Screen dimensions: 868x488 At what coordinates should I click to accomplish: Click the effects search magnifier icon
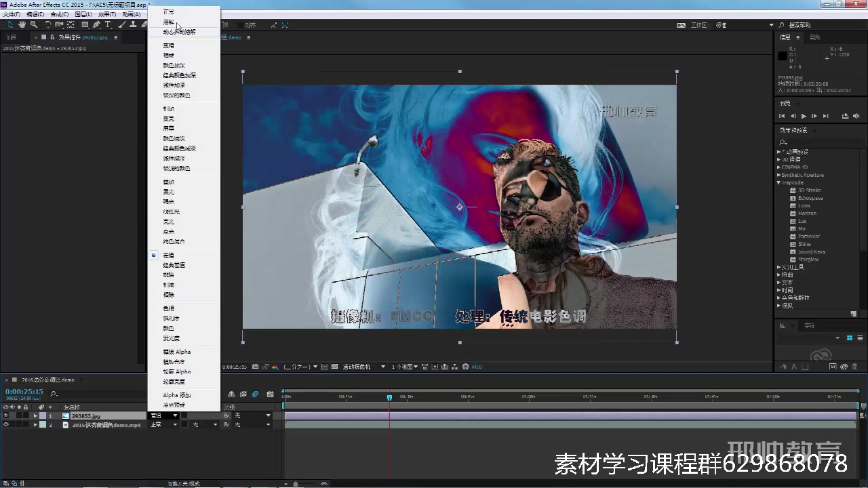pos(781,142)
